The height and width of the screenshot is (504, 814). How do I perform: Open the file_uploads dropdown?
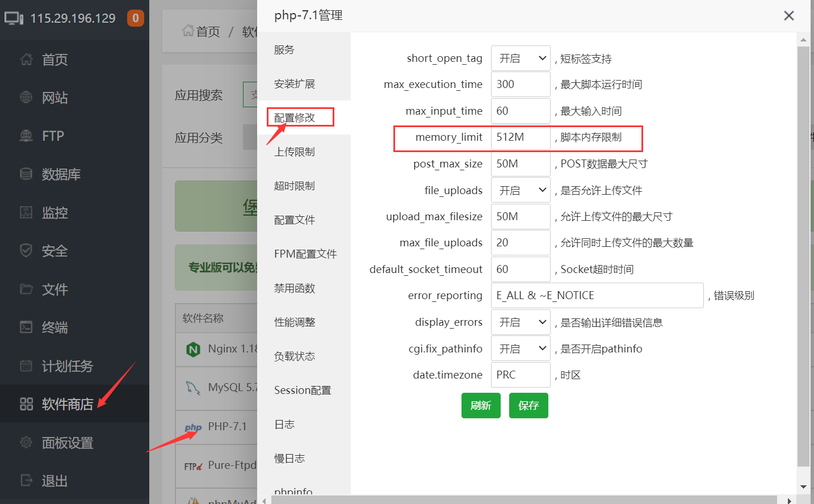pos(520,190)
